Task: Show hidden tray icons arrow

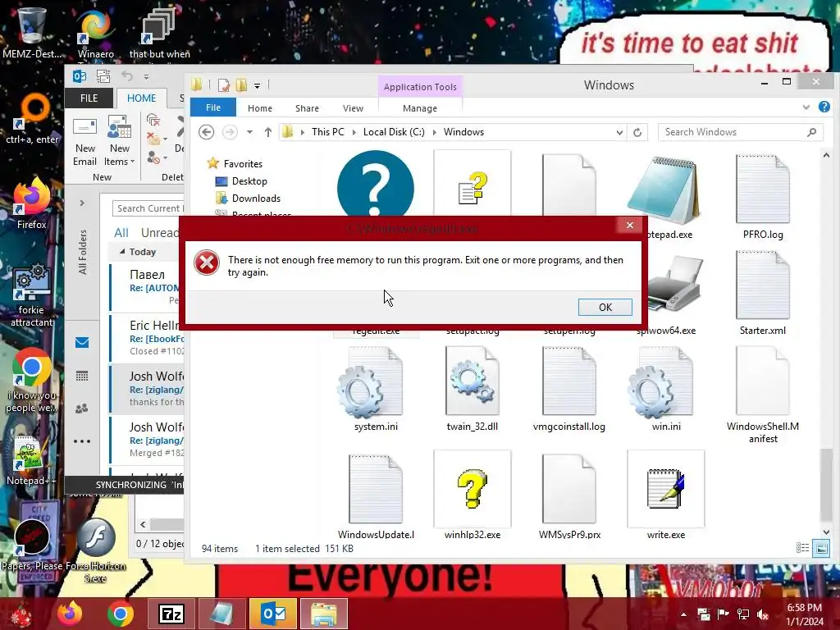Action: [683, 614]
